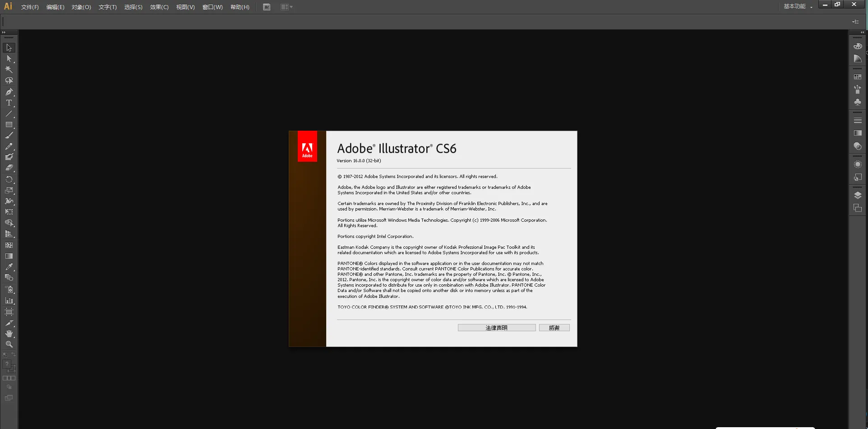Reset to default fill and stroke
Screen dimensions: 868x429
(5, 355)
